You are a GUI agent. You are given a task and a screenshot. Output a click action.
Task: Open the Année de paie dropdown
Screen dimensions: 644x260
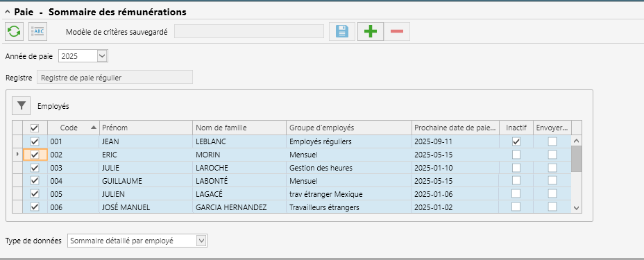[102, 56]
